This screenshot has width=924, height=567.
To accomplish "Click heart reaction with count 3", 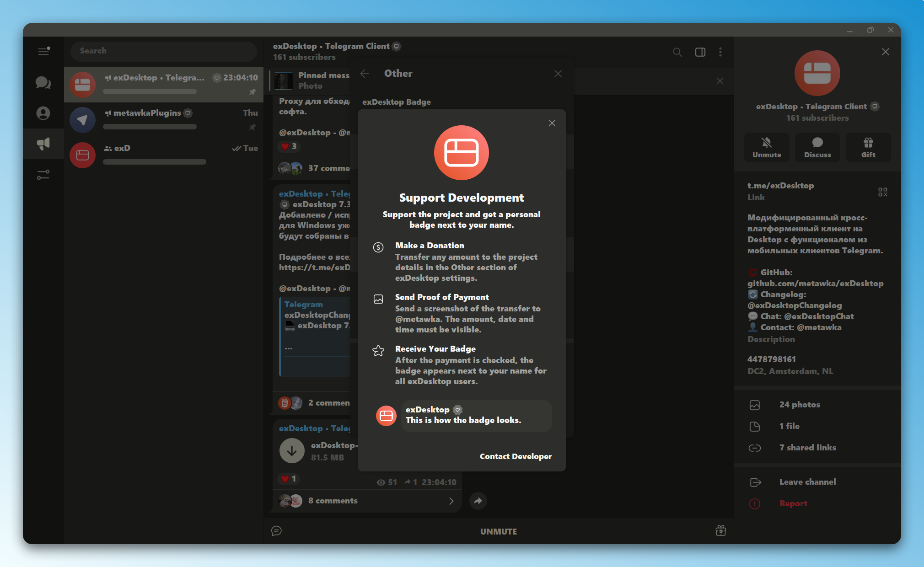I will pyautogui.click(x=289, y=146).
